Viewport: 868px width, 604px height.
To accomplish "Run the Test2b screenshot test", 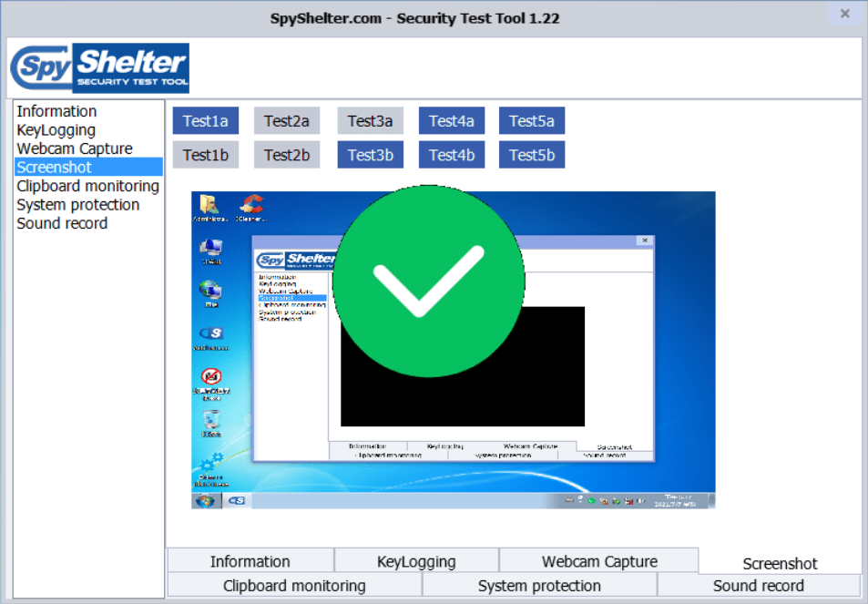I will click(x=287, y=155).
